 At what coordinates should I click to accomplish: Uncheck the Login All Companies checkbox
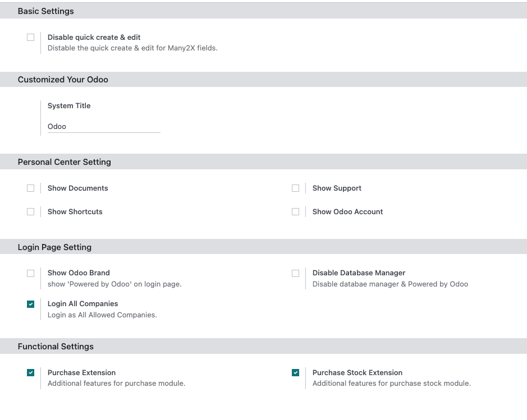click(x=30, y=304)
